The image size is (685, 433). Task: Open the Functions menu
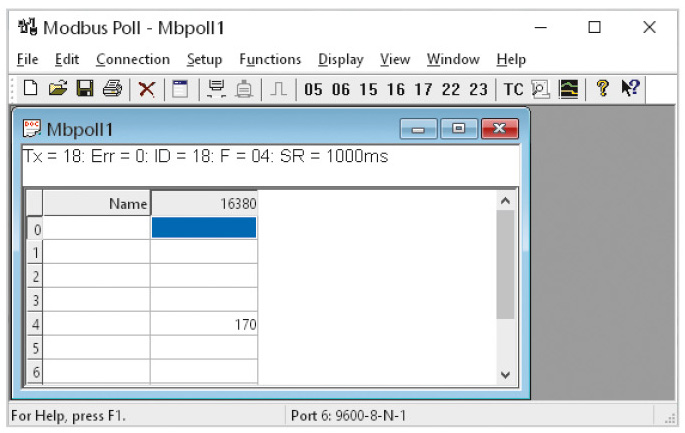270,59
